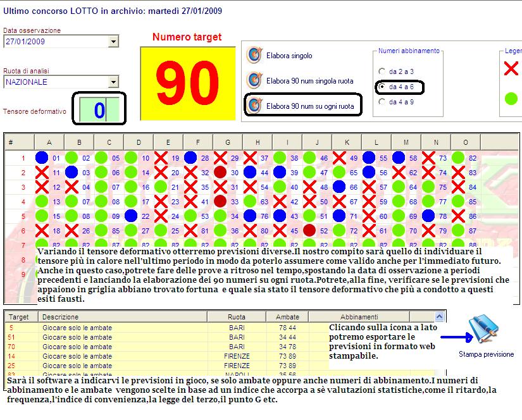The height and width of the screenshot is (420, 522).
Task: Click red X next to number 80
Action: [250, 230]
